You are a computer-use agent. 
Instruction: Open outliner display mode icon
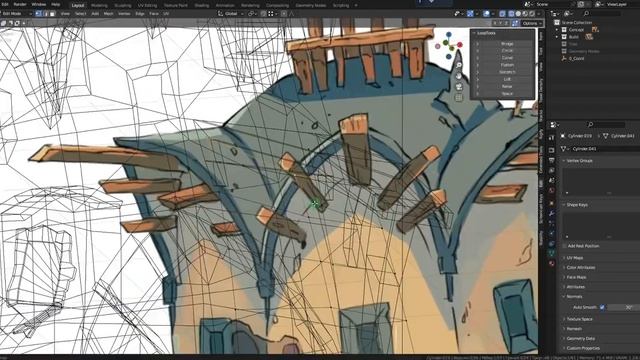pyautogui.click(x=555, y=13)
